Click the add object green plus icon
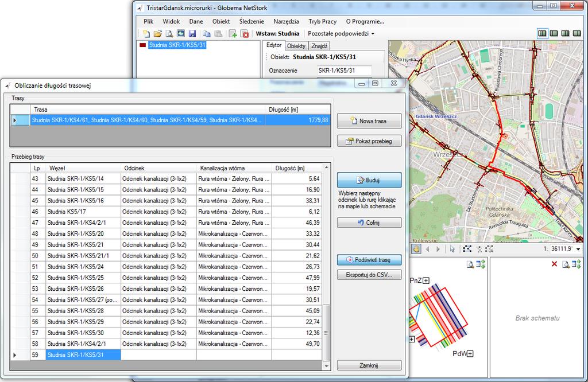The width and height of the screenshot is (588, 382). coord(233,34)
